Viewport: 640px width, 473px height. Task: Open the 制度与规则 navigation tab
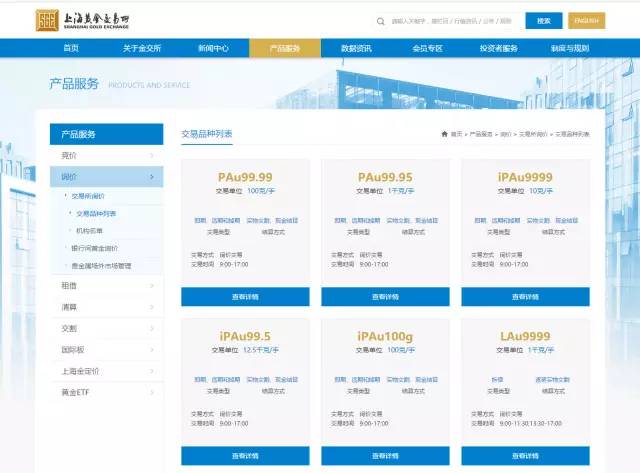point(570,48)
